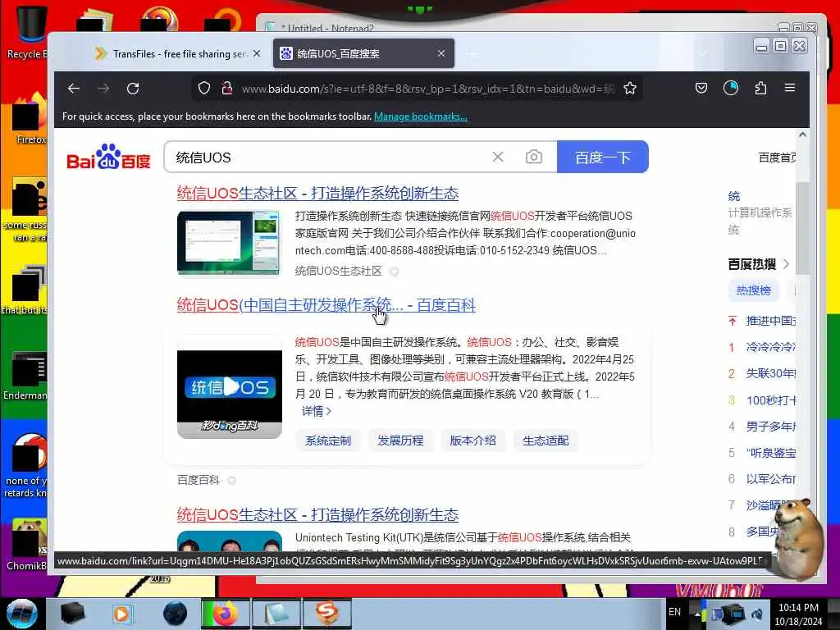Open the Extensions puzzle icon
The image size is (840, 630).
click(760, 88)
